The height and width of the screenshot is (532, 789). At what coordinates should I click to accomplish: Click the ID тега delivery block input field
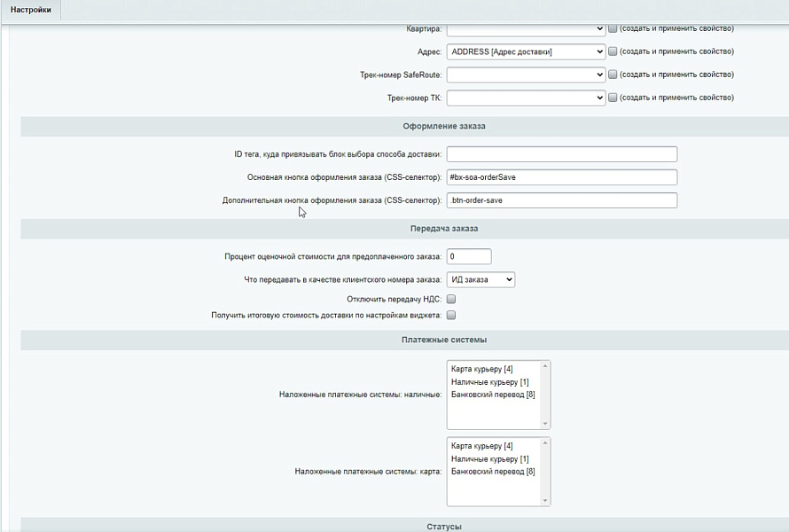point(561,154)
